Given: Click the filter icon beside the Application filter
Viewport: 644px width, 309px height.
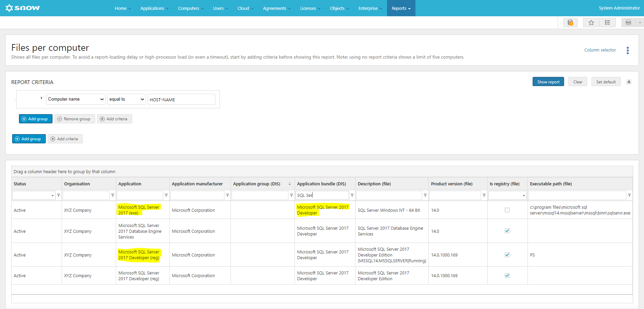Looking at the screenshot, I should [x=166, y=195].
